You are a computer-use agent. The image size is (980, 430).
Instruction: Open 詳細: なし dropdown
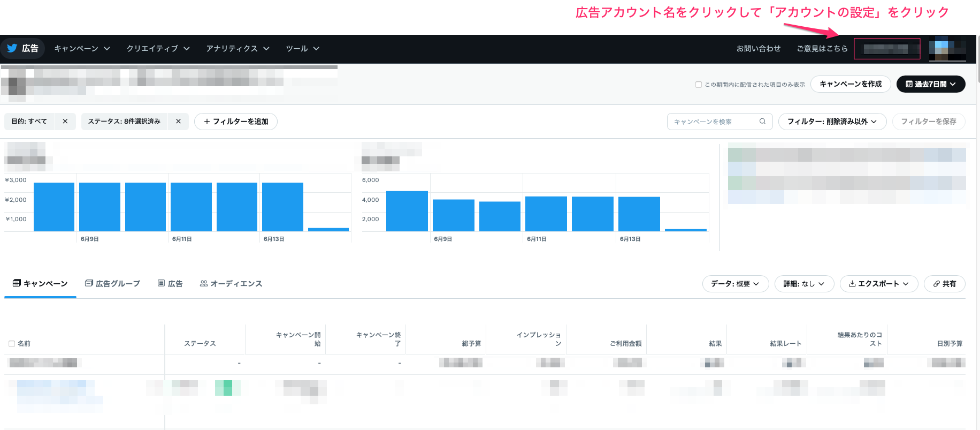coord(805,284)
